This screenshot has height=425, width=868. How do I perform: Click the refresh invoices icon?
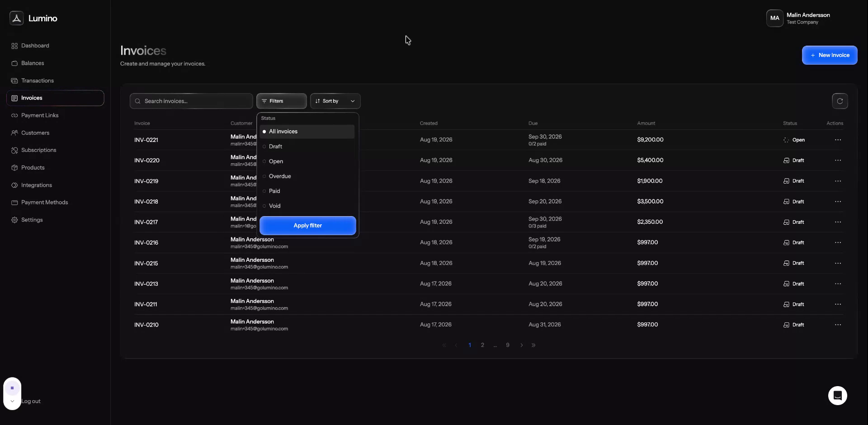[840, 101]
